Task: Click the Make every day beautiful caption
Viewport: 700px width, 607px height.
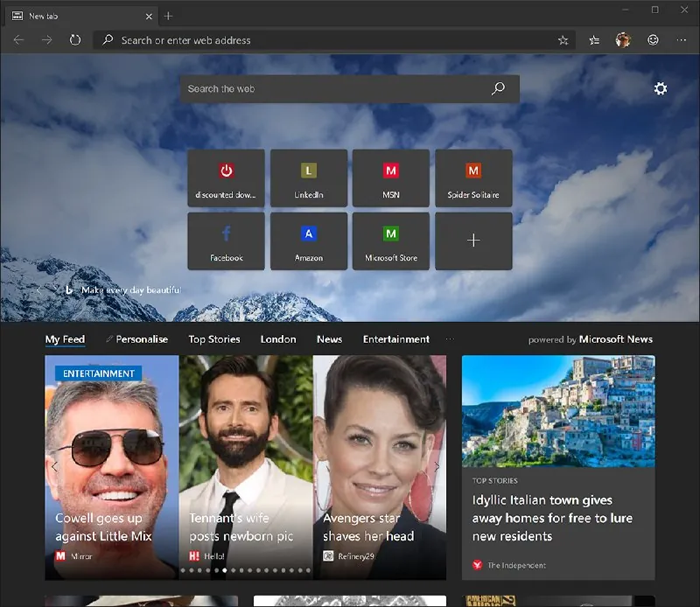Action: [131, 290]
